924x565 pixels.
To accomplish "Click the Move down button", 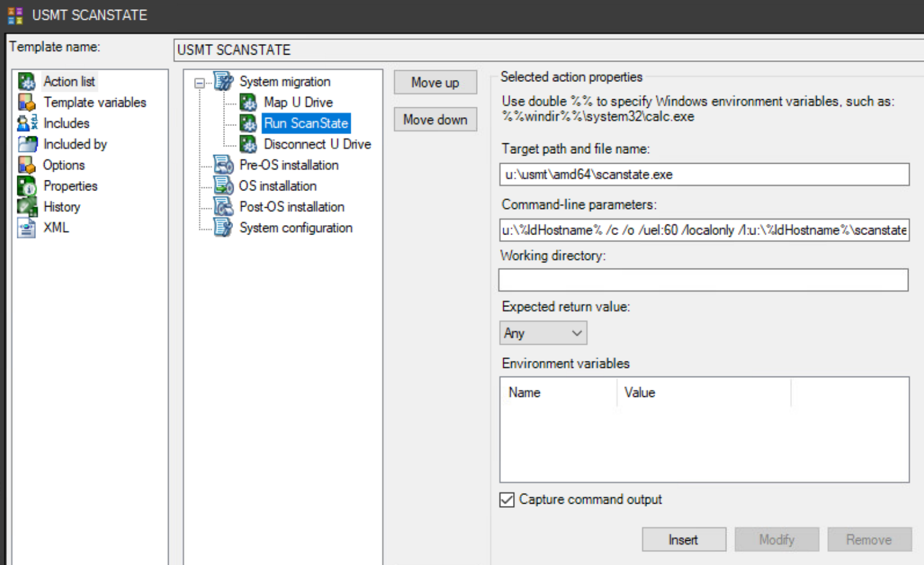I will (x=435, y=119).
